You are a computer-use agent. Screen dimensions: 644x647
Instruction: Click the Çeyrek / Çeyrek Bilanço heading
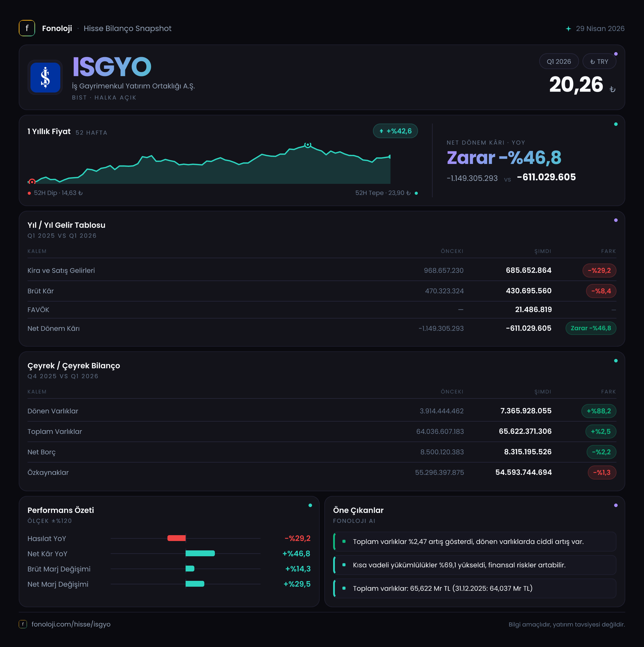(x=74, y=366)
